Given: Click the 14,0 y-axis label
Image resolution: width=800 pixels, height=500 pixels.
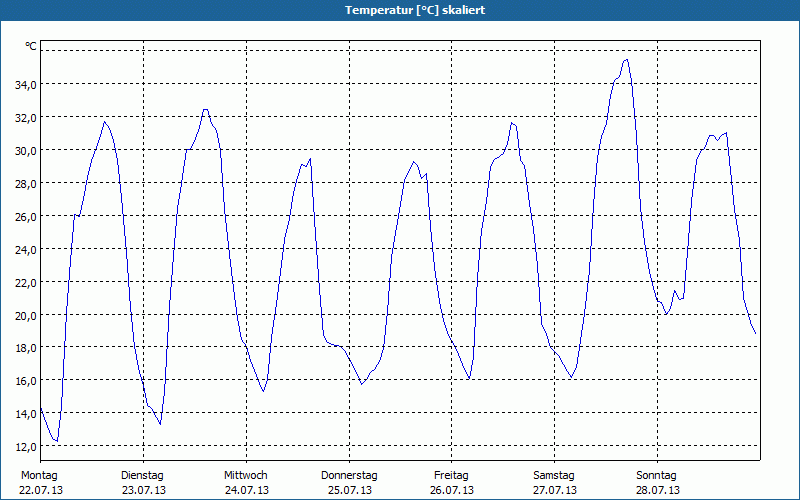Looking at the screenshot, I should (26, 414).
